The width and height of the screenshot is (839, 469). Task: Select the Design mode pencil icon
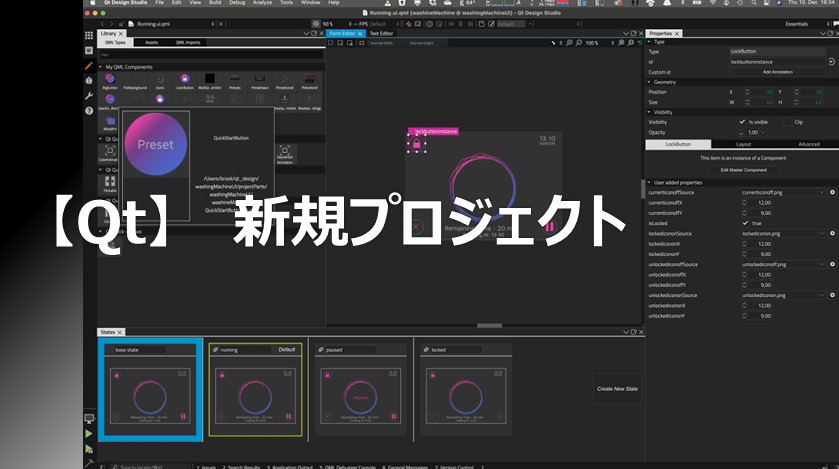pos(89,66)
